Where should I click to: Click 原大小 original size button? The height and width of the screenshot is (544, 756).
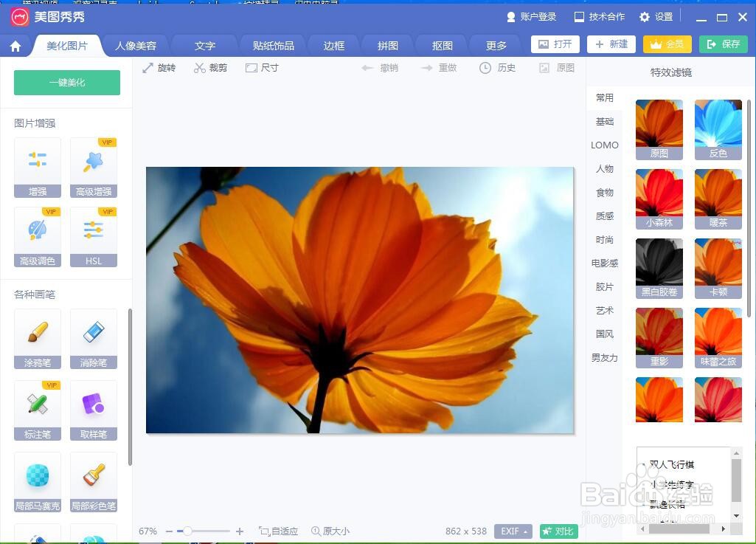pyautogui.click(x=330, y=531)
